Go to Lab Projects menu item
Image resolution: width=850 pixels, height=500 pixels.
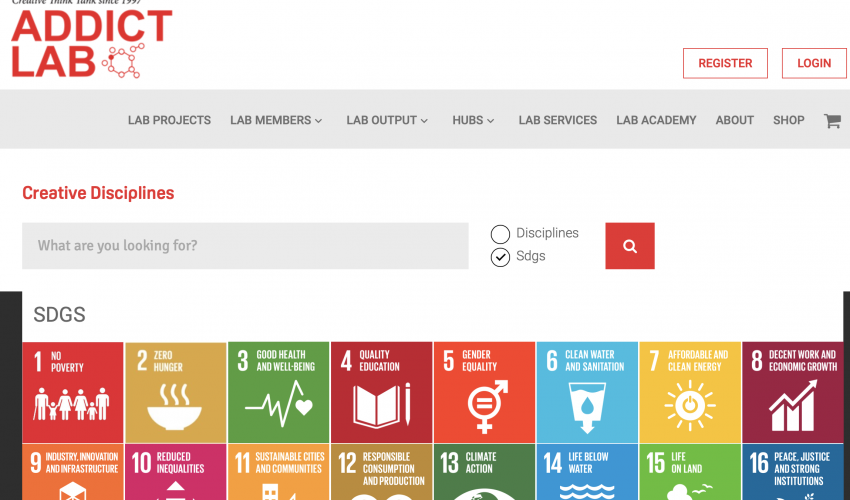click(169, 120)
